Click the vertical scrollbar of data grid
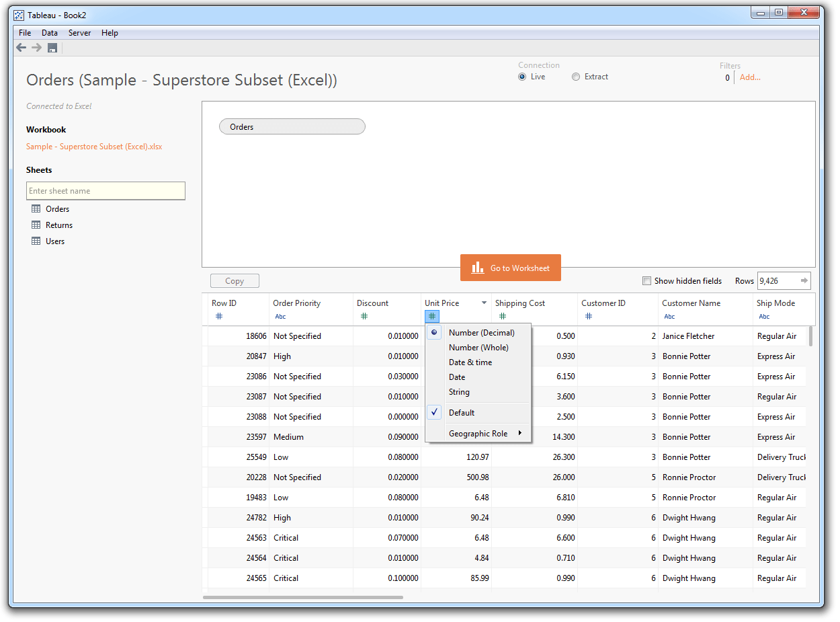 point(810,336)
